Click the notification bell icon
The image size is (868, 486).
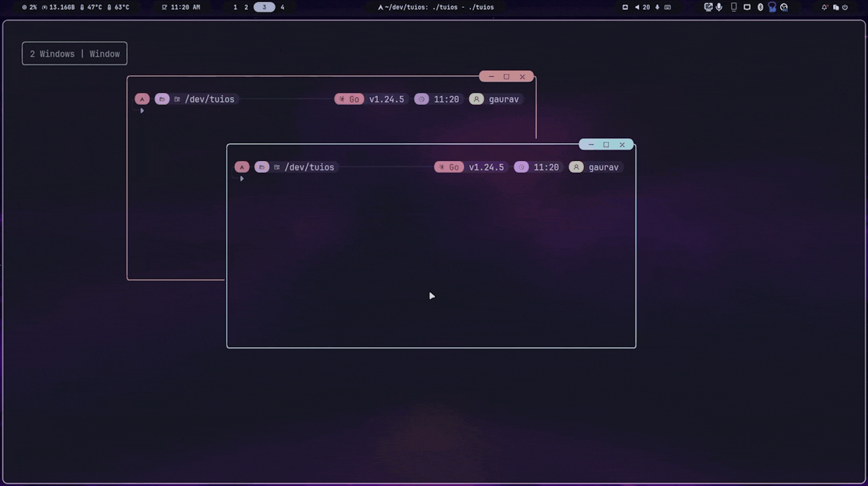click(824, 7)
